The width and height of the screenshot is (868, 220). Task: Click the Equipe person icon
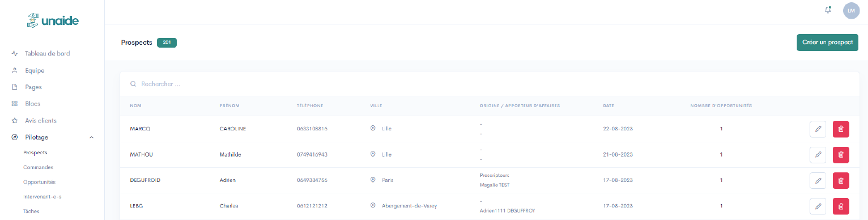(15, 70)
